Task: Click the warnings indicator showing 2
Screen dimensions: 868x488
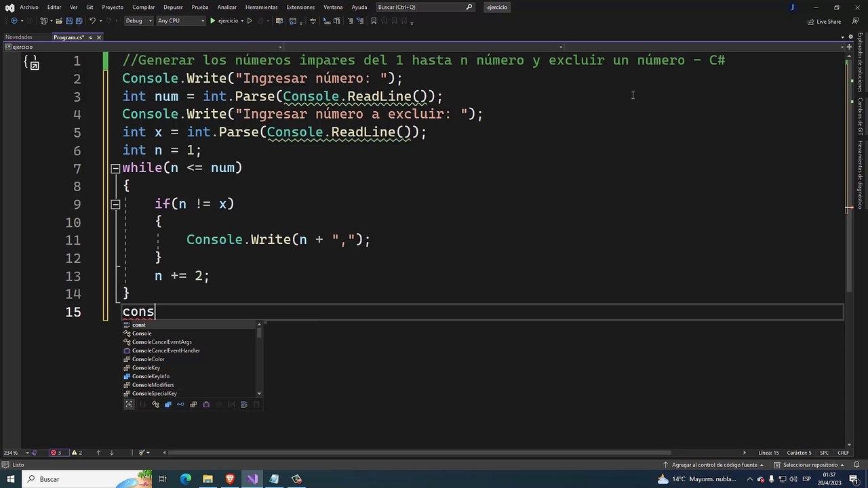Action: [76, 453]
